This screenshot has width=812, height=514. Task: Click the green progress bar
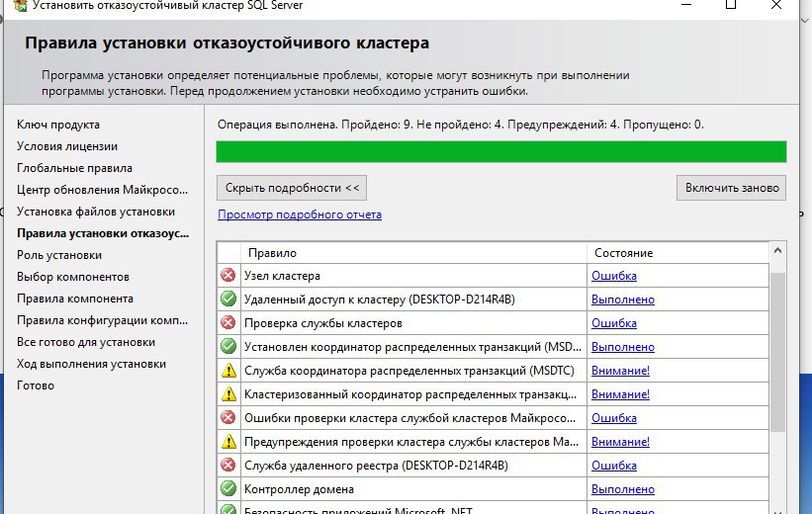(501, 151)
